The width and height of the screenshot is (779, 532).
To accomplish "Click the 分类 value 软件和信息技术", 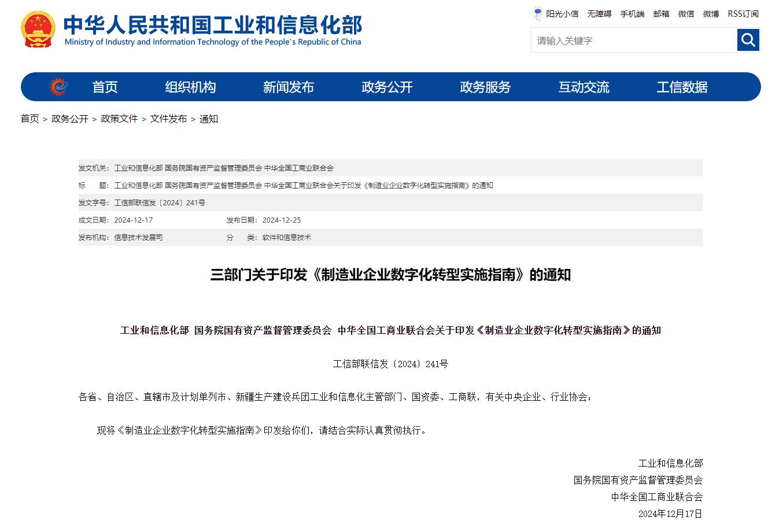I will tap(286, 237).
